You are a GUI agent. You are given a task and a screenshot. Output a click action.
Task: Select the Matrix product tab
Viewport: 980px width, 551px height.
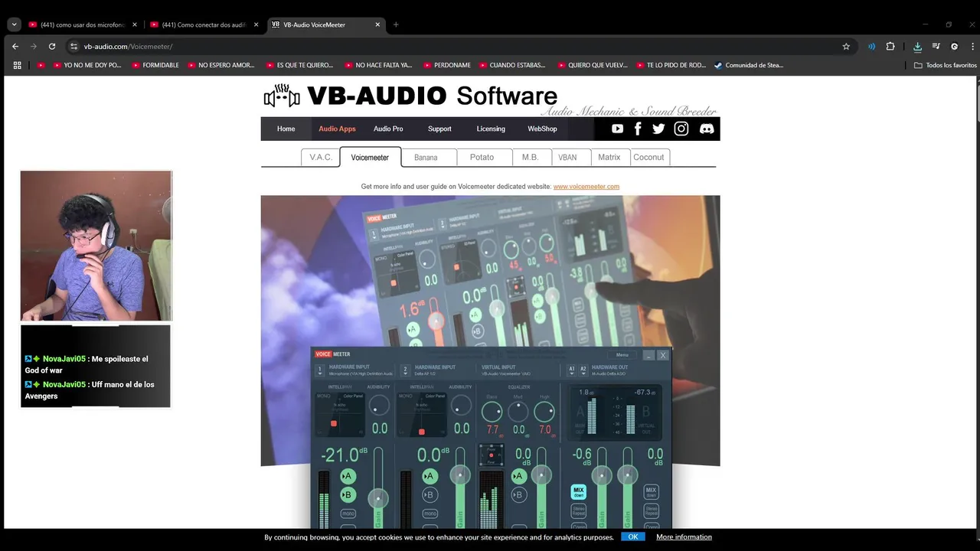[x=609, y=157]
